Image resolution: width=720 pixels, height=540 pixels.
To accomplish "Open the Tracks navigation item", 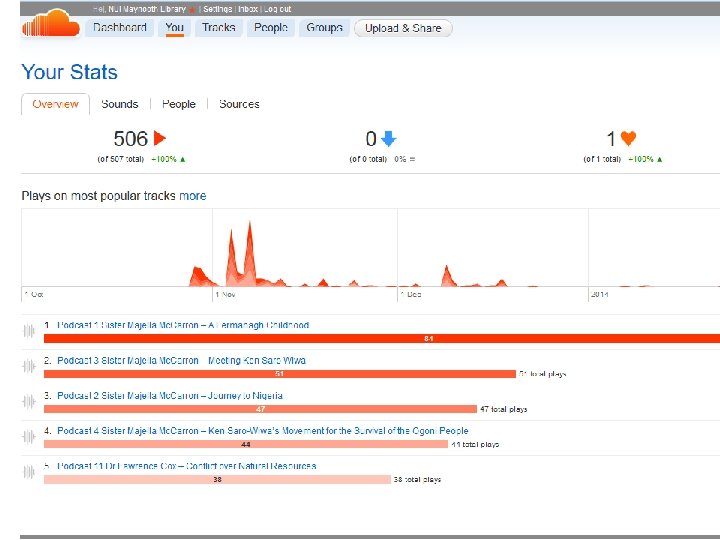I will (219, 28).
